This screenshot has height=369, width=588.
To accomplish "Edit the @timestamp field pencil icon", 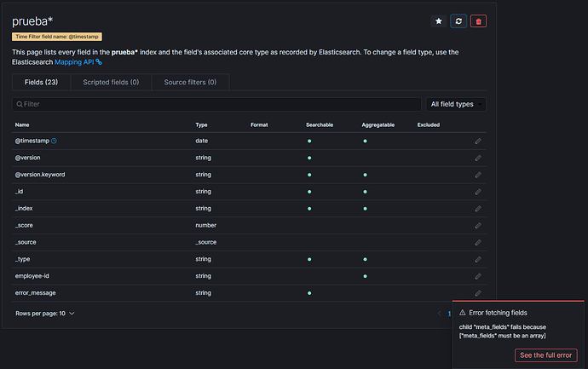I will click(x=478, y=141).
